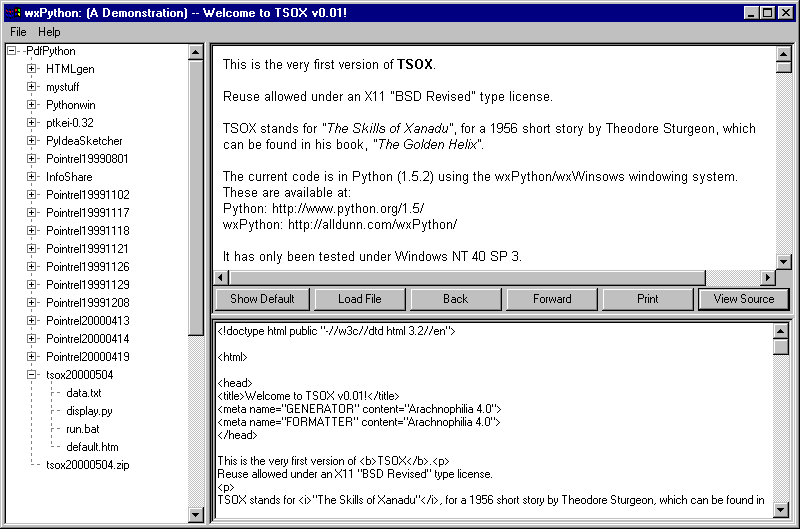Expand the ptkei-0.32 node
The height and width of the screenshot is (529, 800).
point(32,122)
